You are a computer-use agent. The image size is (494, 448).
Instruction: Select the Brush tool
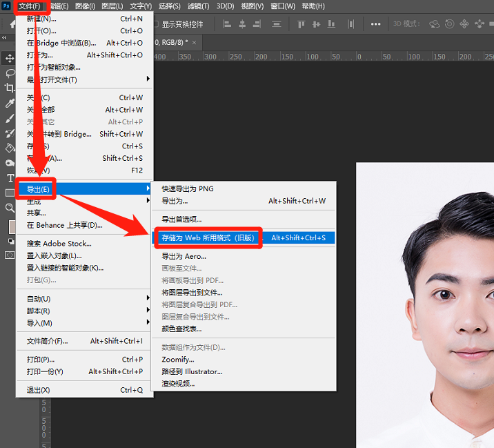pyautogui.click(x=10, y=118)
